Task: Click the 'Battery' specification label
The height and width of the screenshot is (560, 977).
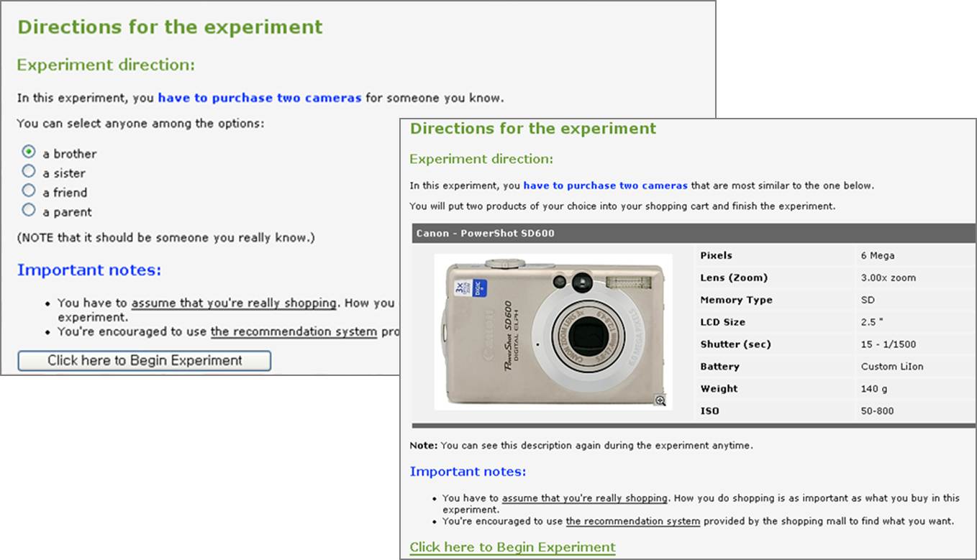Action: (x=719, y=367)
